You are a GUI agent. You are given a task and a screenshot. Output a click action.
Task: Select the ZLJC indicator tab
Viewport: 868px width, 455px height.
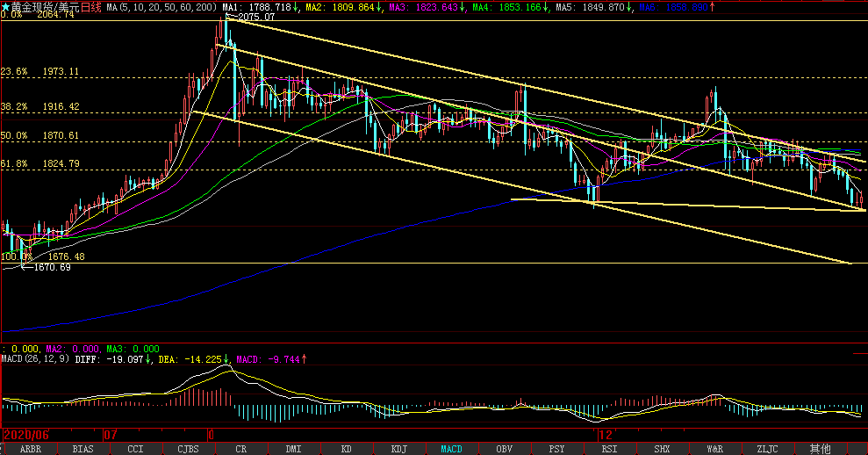click(767, 449)
